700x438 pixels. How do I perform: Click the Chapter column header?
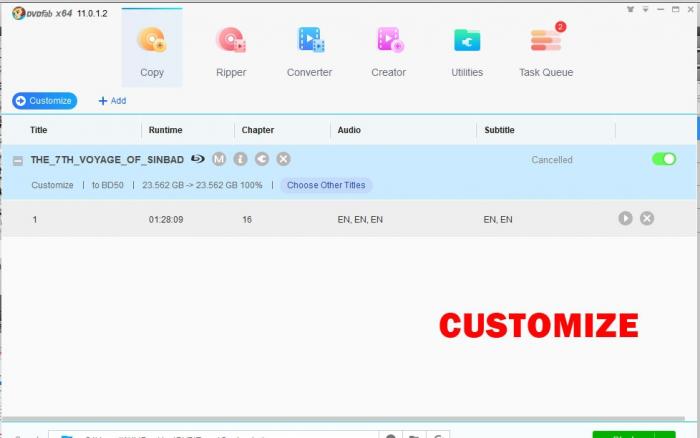[258, 130]
